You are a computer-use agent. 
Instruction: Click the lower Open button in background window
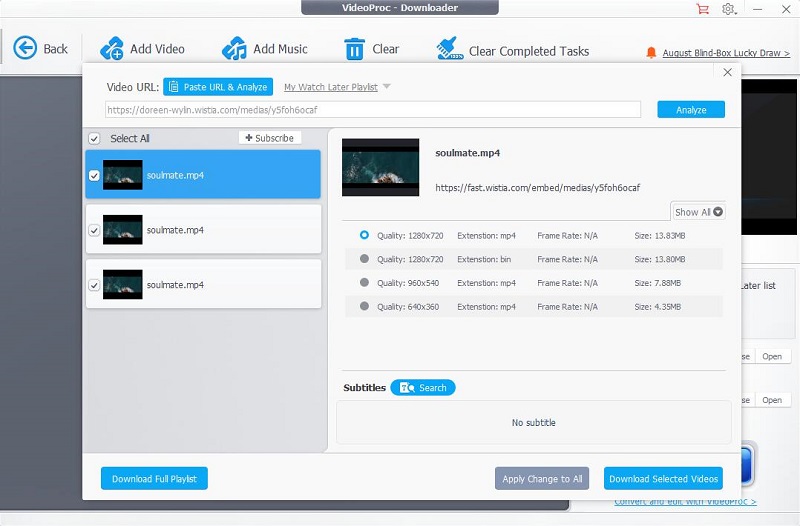point(772,400)
